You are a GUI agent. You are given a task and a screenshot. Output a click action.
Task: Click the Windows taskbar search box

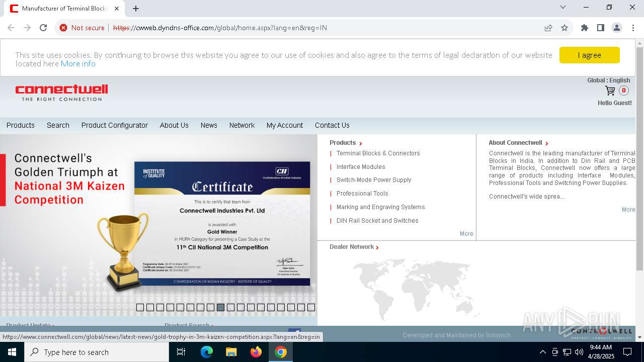click(x=97, y=352)
